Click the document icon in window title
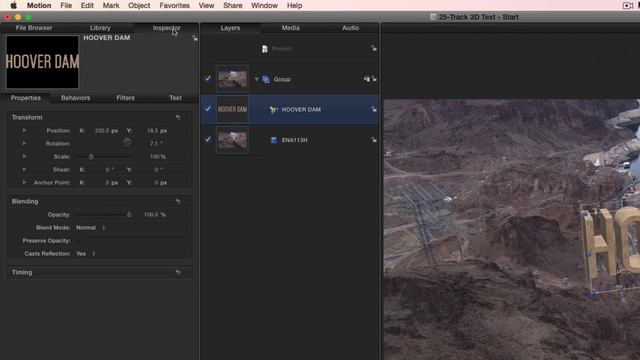 click(x=433, y=17)
